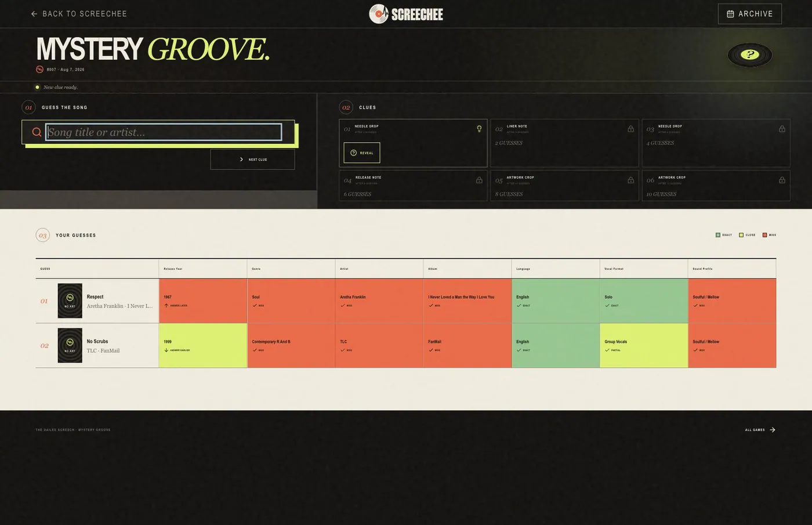
Task: Click the Soul genre cell
Action: 291,301
